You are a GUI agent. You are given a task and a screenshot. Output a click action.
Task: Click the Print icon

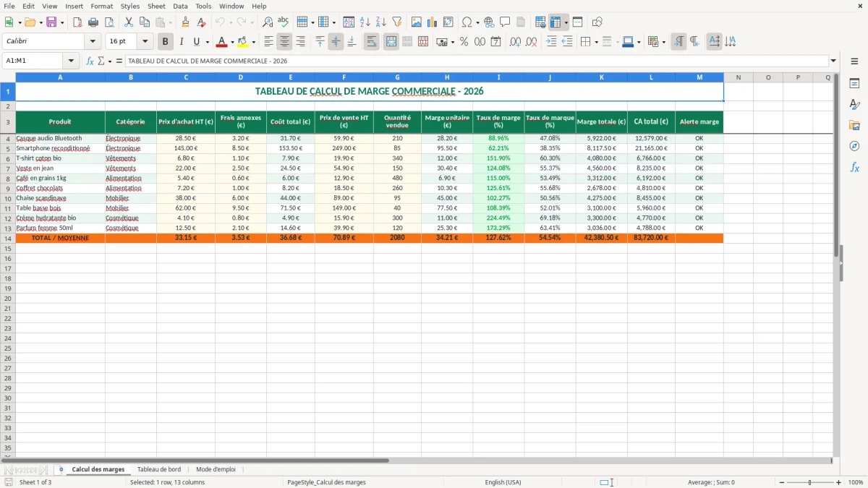(x=93, y=22)
